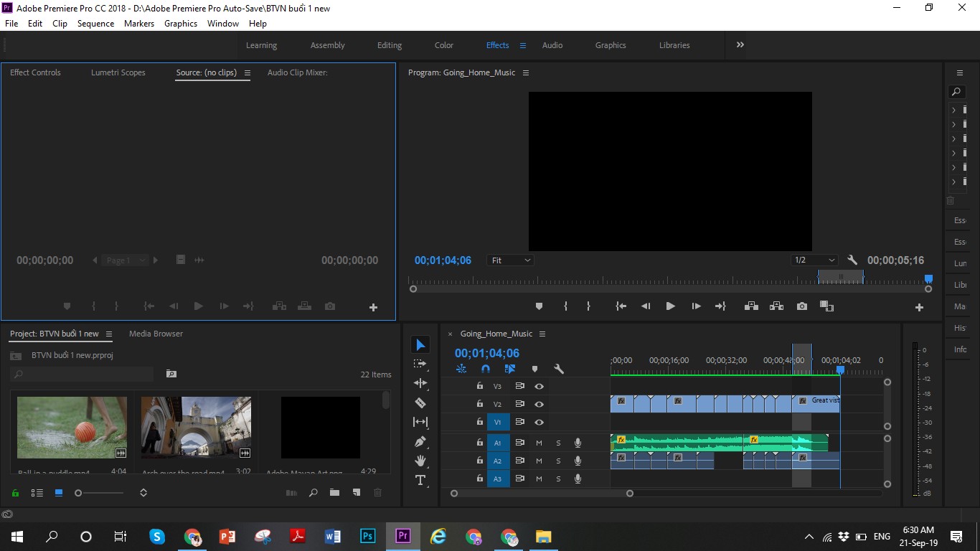Open playback resolution 1/2 dropdown
The image size is (980, 551).
click(815, 260)
